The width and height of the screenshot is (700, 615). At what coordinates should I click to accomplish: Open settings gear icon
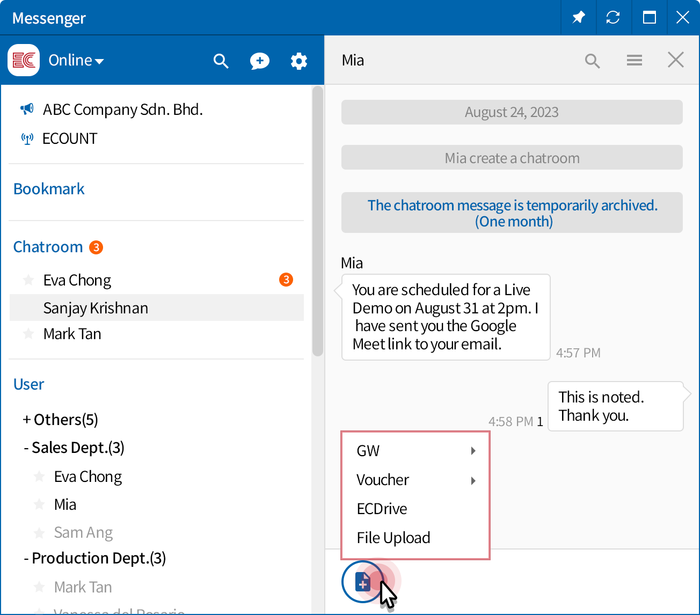[x=299, y=61]
